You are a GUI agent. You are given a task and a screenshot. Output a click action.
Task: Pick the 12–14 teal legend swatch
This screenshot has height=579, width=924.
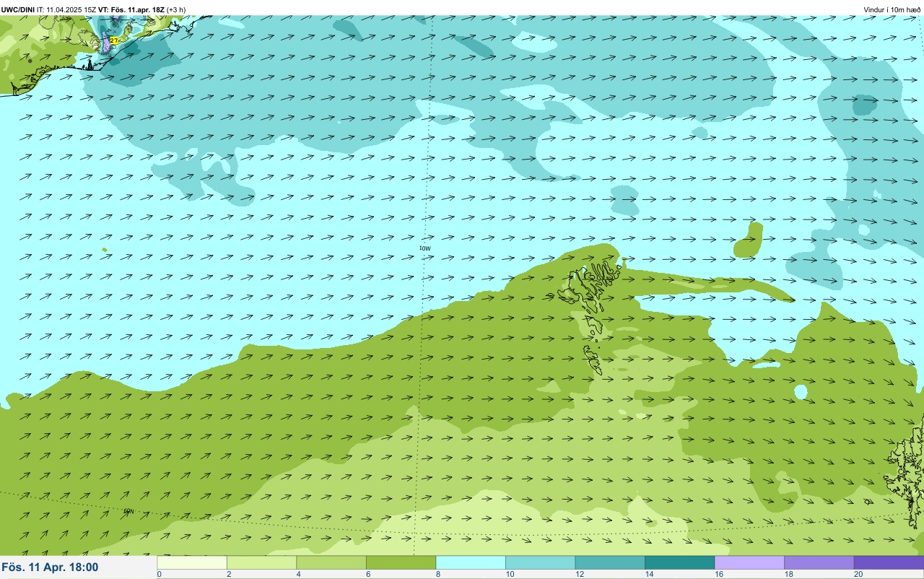pyautogui.click(x=610, y=562)
